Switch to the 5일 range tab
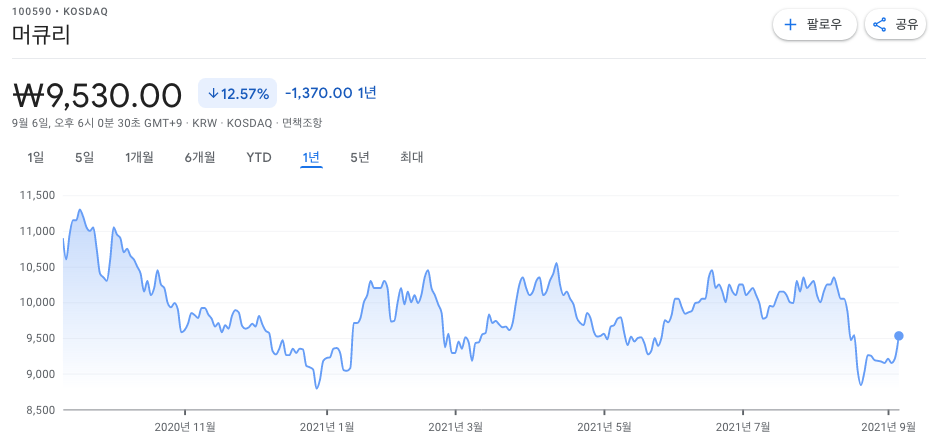The image size is (929, 443). click(x=84, y=158)
